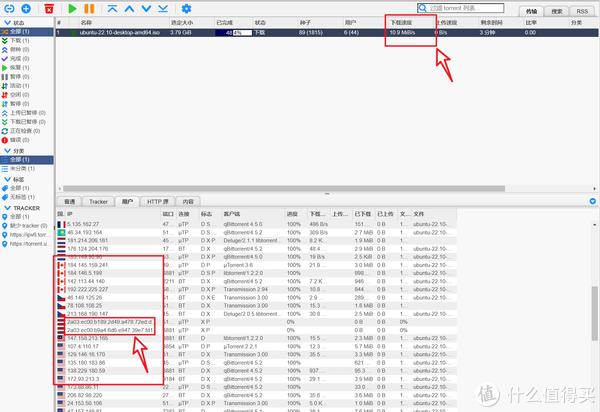Open the 用户 peers details tab
The height and width of the screenshot is (412, 600).
(x=127, y=202)
